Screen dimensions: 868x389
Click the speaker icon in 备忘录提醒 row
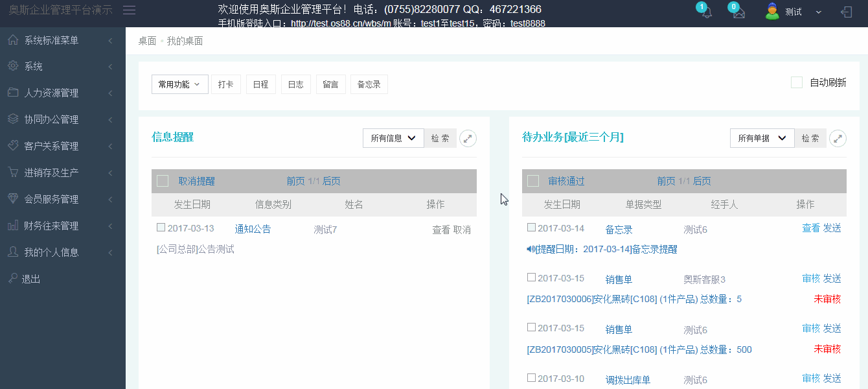(531, 249)
